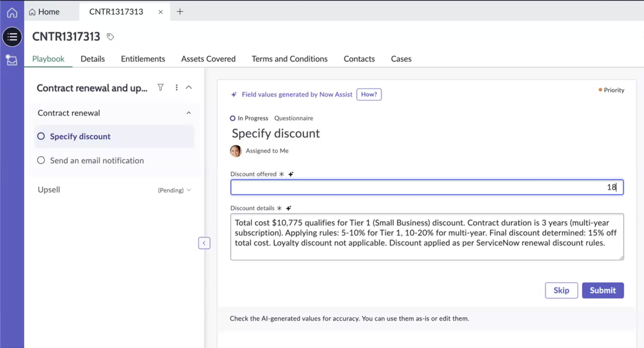Click into the Discount offered field

(x=427, y=187)
